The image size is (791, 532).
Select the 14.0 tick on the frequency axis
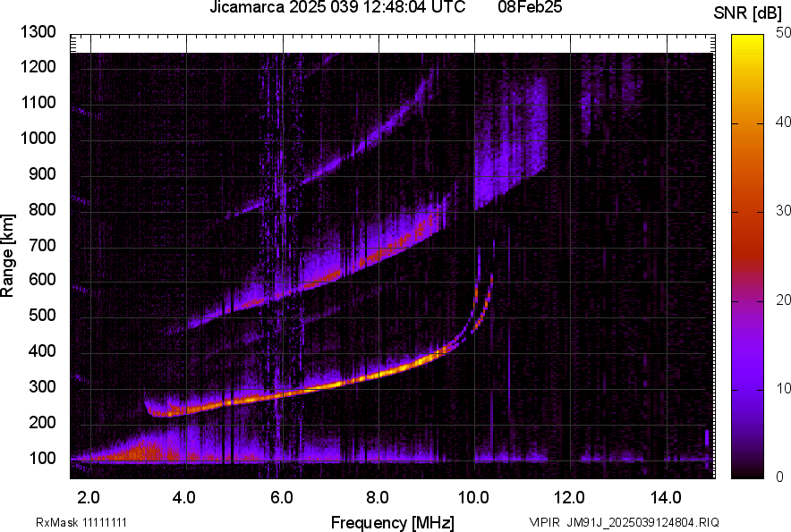665,496
